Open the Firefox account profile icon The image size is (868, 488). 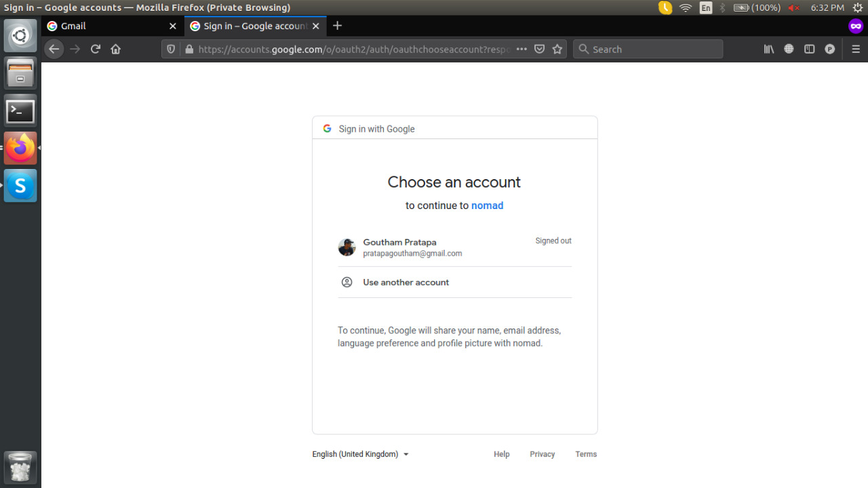pos(829,49)
